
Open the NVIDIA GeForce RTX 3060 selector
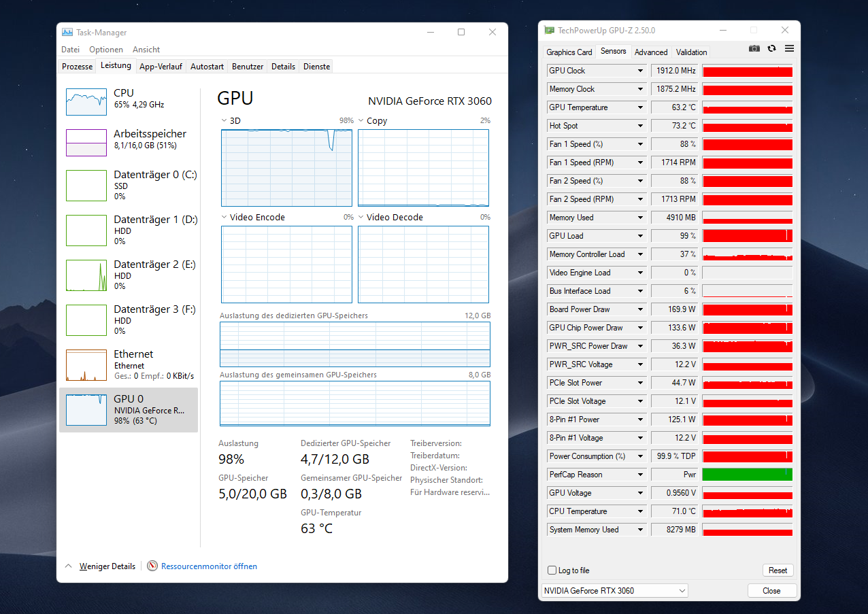click(615, 590)
